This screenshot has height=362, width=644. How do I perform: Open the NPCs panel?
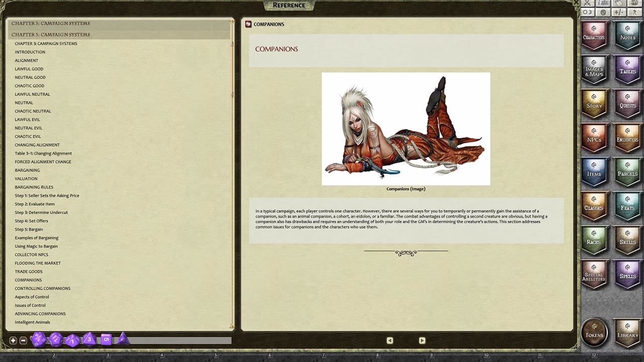click(x=595, y=138)
